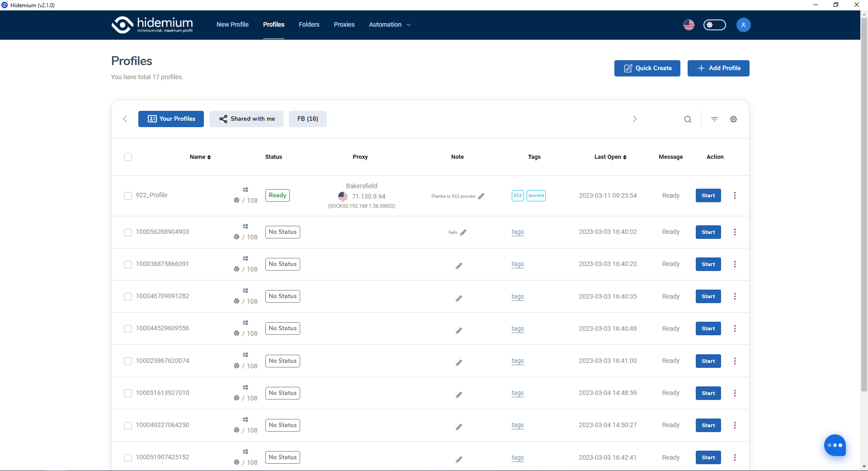The height and width of the screenshot is (471, 868).
Task: Select checkbox for profile 100046709091282
Action: point(128,296)
